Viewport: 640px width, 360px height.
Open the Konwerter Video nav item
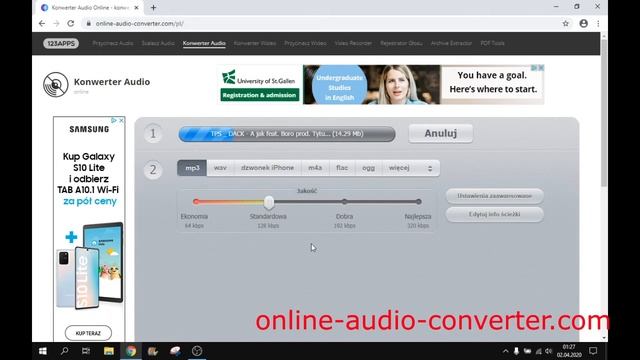[x=255, y=43]
